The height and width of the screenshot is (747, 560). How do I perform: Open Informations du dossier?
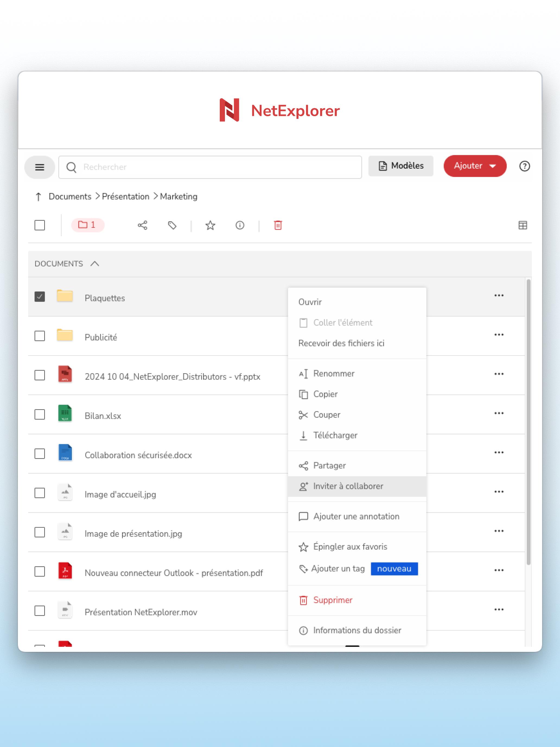pos(357,631)
